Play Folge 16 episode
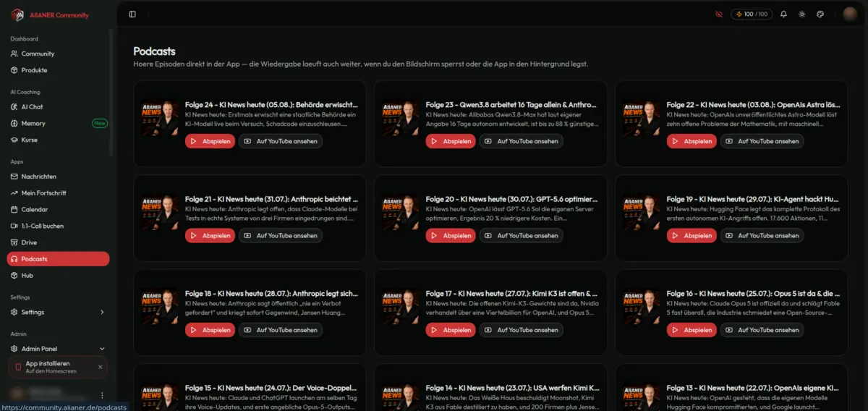The width and height of the screenshot is (868, 411). [692, 330]
